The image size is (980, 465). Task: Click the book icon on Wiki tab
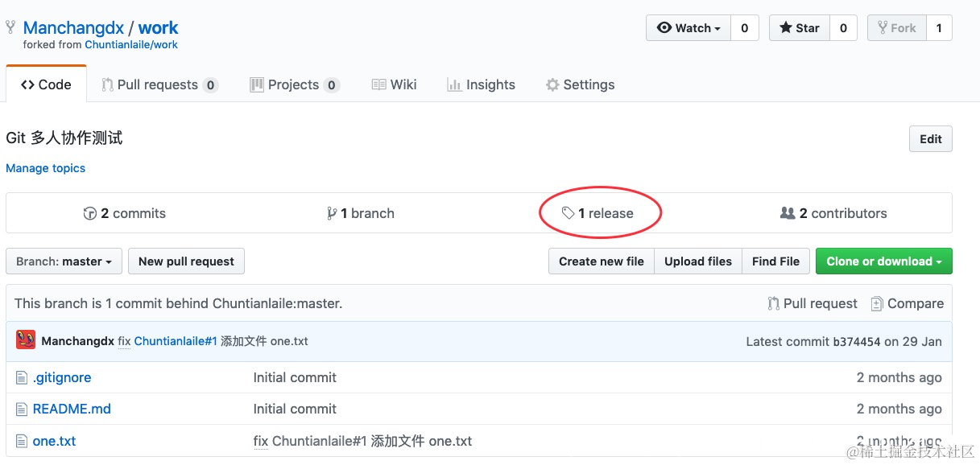pos(378,84)
